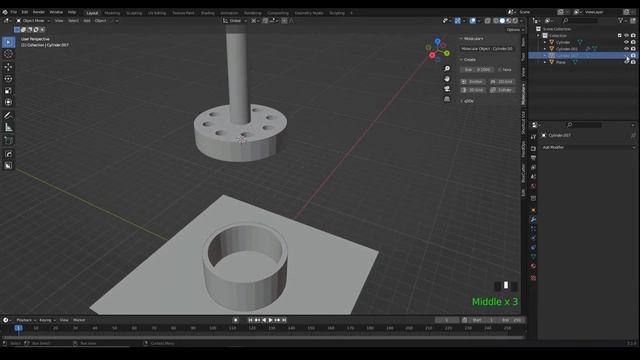640x360 pixels.
Task: Switch to the Shading workspace tab
Action: tap(207, 13)
